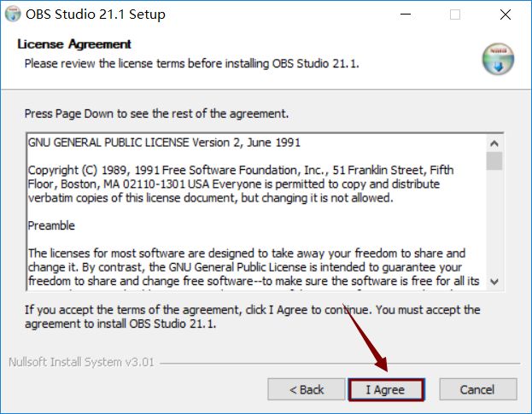Close the OBS Studio Setup window
The image size is (532, 414).
(x=506, y=15)
